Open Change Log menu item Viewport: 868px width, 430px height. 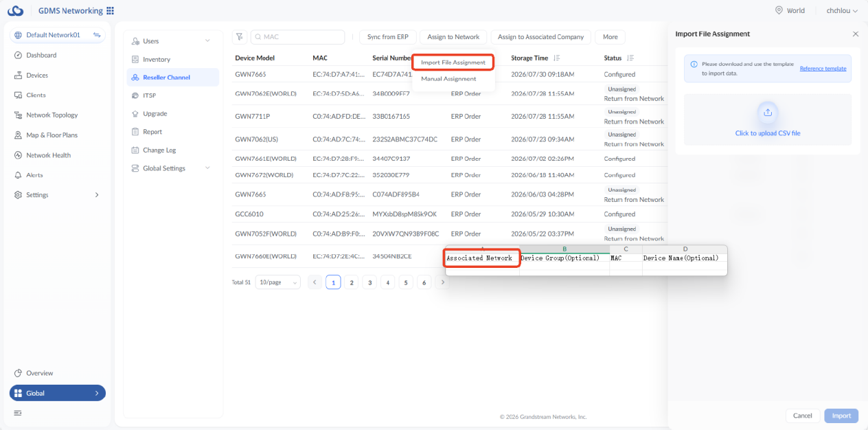point(173,150)
